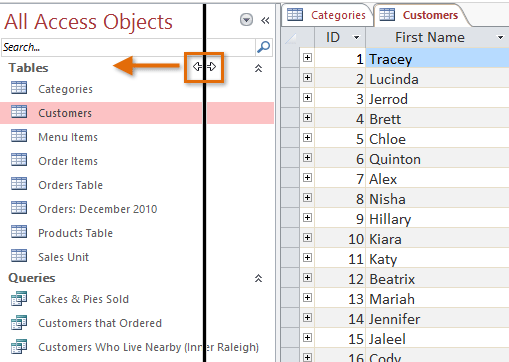Image resolution: width=509 pixels, height=362 pixels.
Task: Click the Menu Items table icon
Action: (19, 136)
